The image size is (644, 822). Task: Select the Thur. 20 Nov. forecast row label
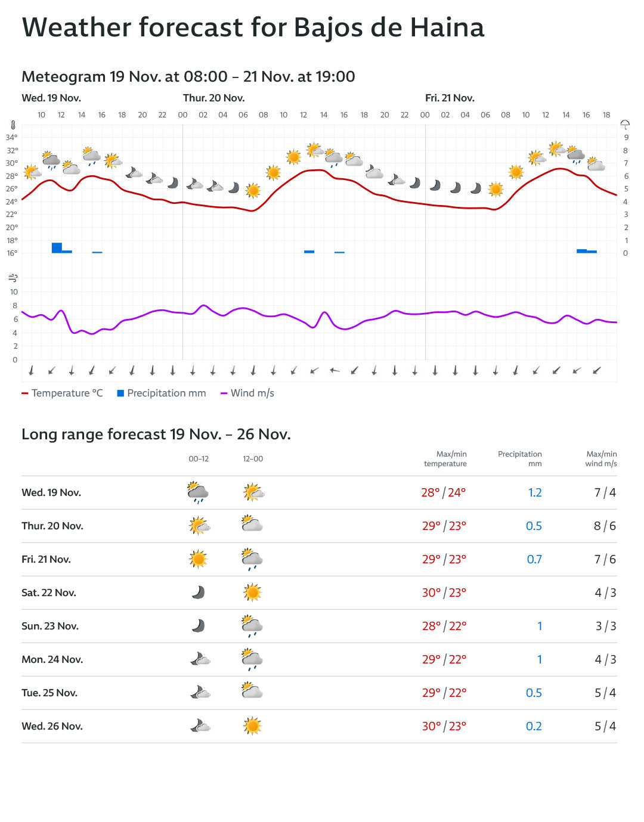point(52,526)
